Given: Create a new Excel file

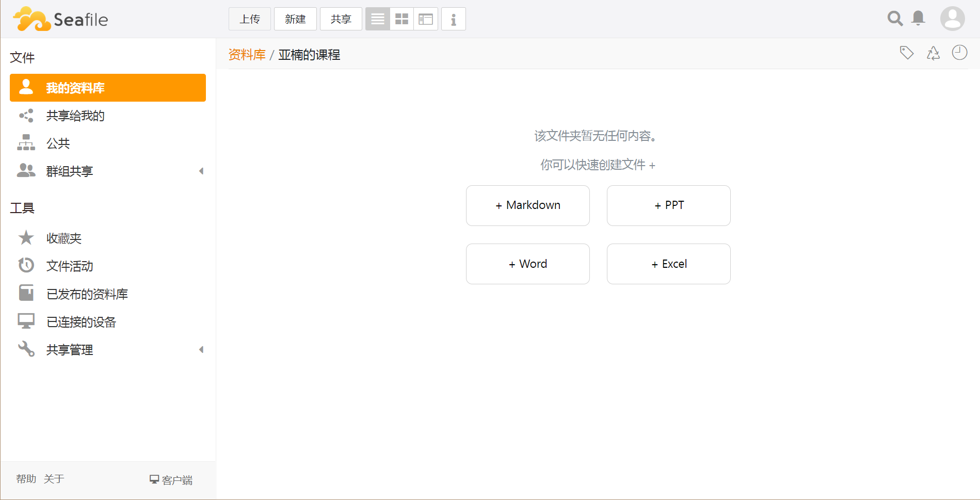Looking at the screenshot, I should pyautogui.click(x=668, y=264).
